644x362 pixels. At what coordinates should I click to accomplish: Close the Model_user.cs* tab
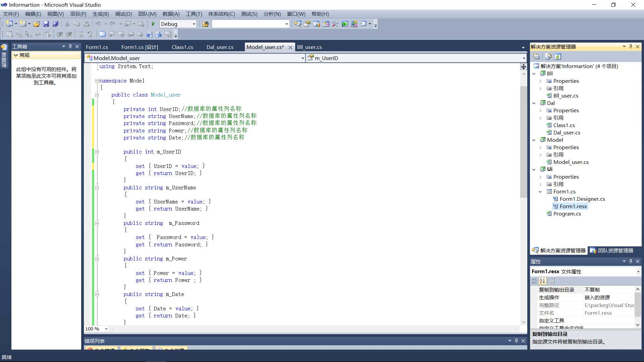point(290,48)
